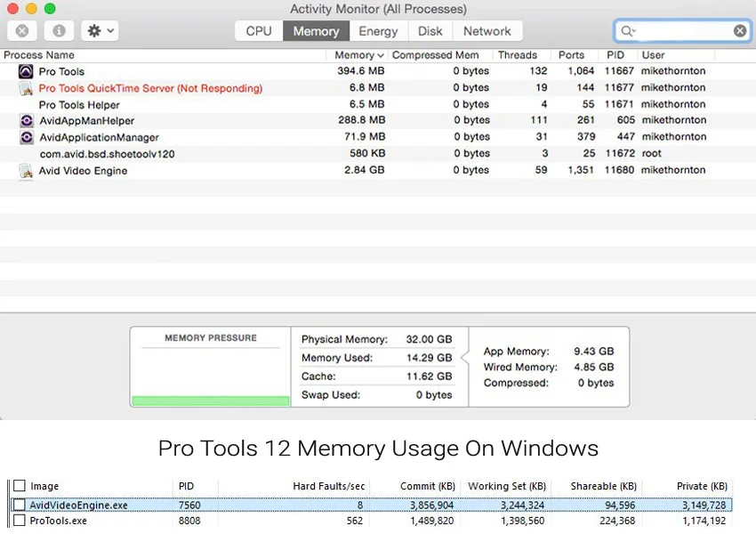The height and width of the screenshot is (534, 756).
Task: Click the Activity Monitor window title
Action: point(378,9)
